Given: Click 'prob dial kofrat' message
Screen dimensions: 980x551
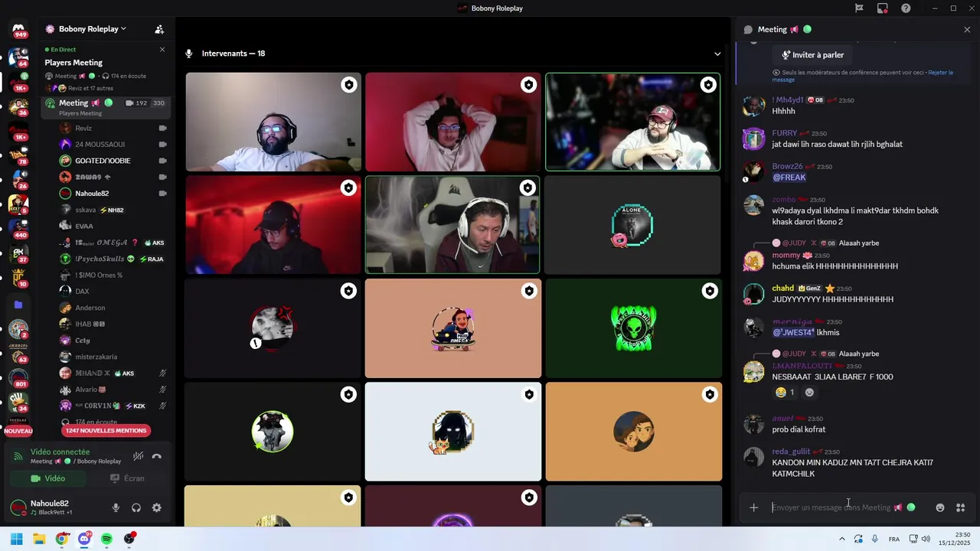Looking at the screenshot, I should [799, 429].
